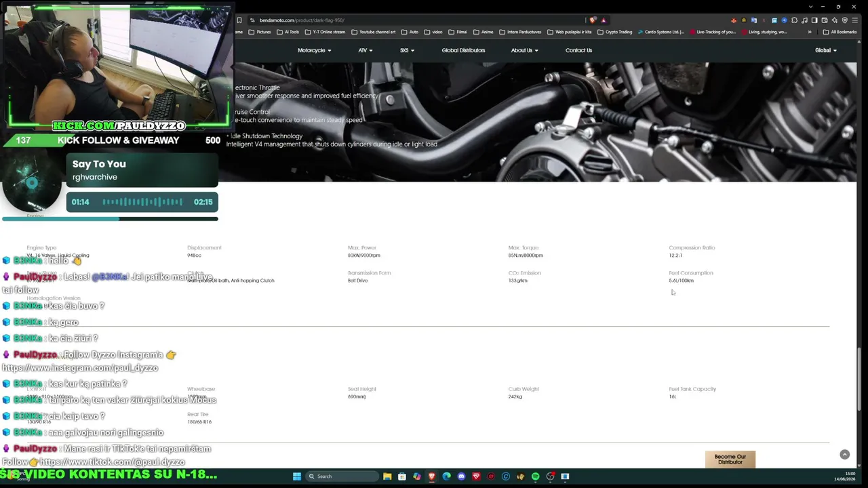
Task: Bookmark this page with the bookmark icon
Action: [239, 20]
